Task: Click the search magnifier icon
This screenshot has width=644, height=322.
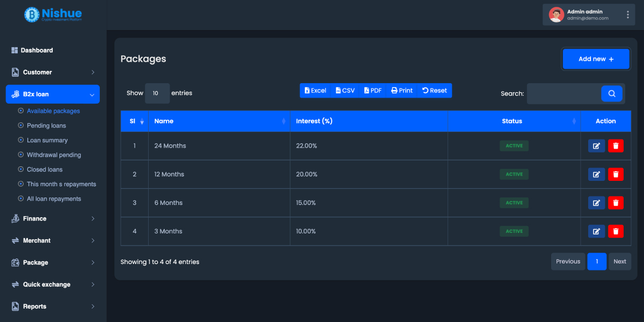Action: 611,93
